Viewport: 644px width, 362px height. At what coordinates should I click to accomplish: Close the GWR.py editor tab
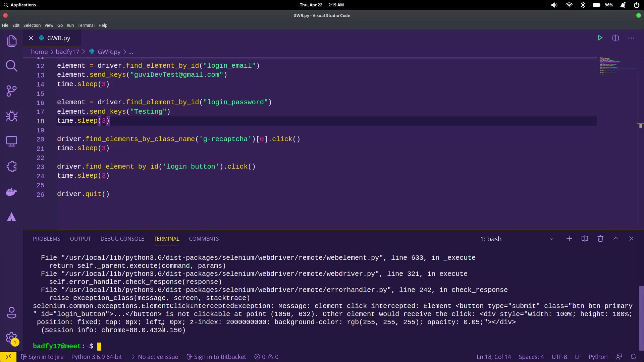(x=31, y=38)
